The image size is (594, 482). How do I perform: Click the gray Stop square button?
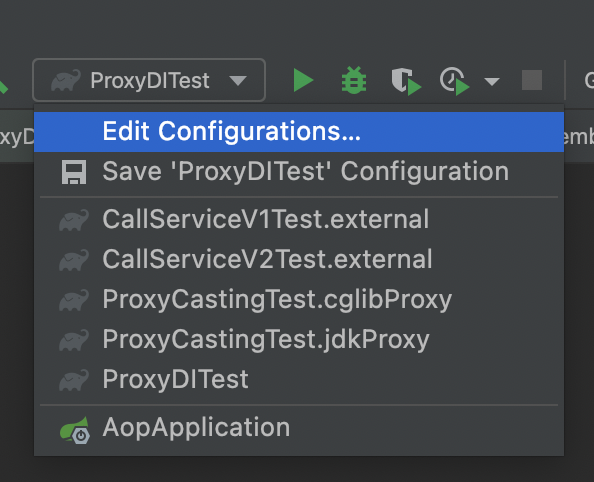532,80
